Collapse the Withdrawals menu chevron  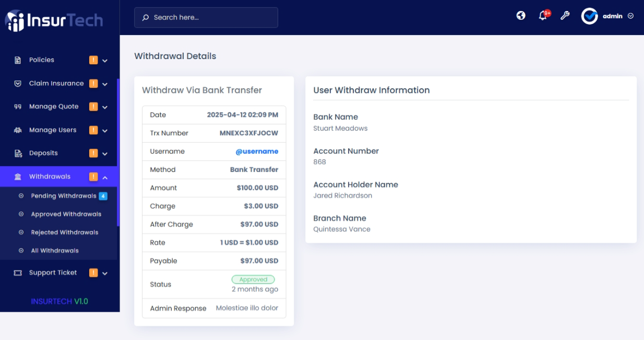[105, 177]
